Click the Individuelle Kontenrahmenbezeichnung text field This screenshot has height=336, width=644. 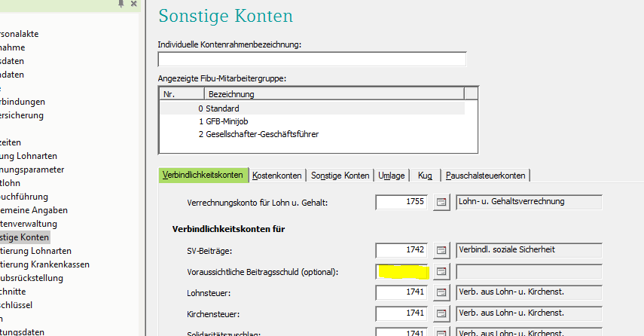coord(312,60)
